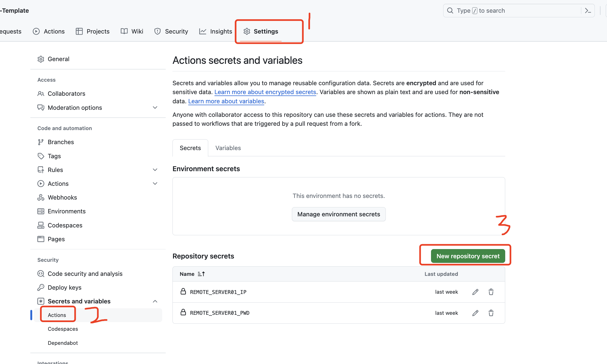
Task: Click the Name column sort icon
Action: [201, 274]
